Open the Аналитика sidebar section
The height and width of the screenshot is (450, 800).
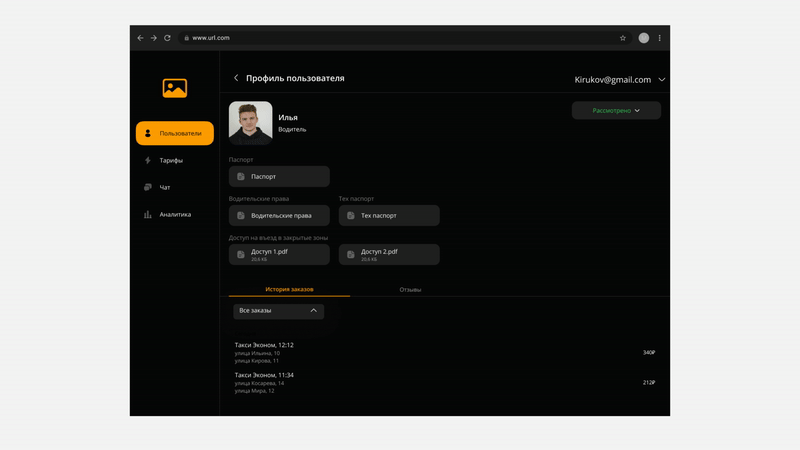coord(175,214)
